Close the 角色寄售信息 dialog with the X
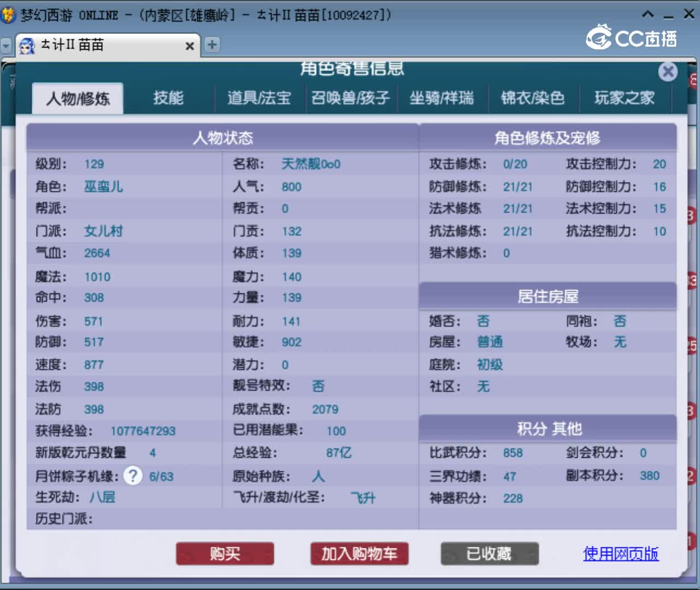 point(668,72)
